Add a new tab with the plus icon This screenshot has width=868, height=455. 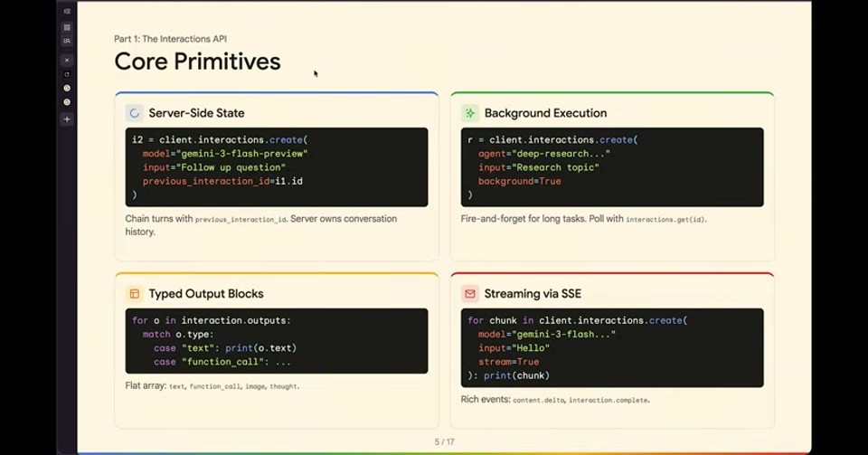(x=67, y=119)
